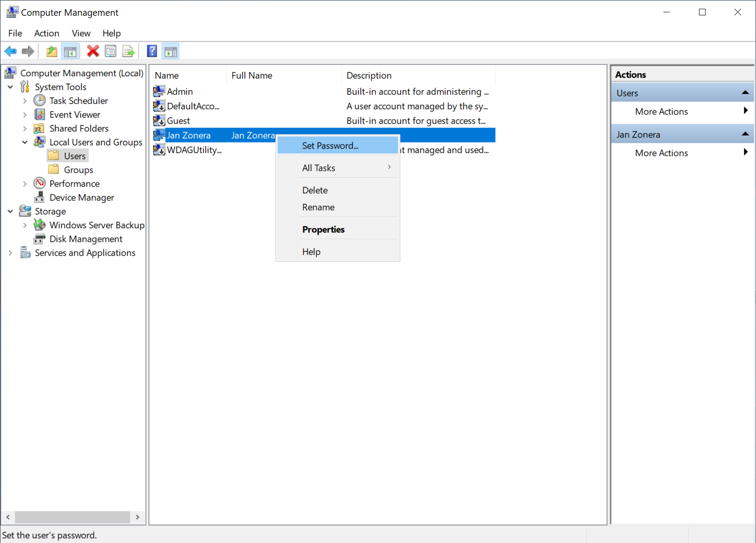Choose Set Password from context menu
This screenshot has height=543, width=756.
coord(338,146)
